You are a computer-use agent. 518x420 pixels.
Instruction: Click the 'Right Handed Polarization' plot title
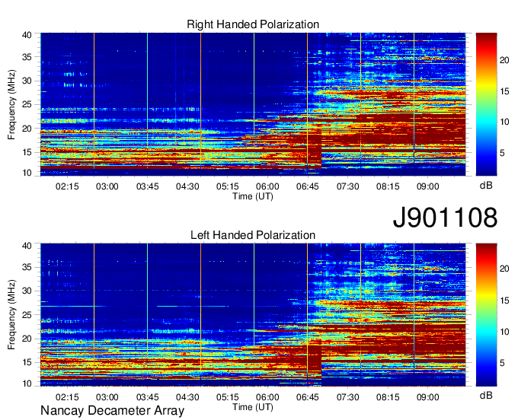253,24
